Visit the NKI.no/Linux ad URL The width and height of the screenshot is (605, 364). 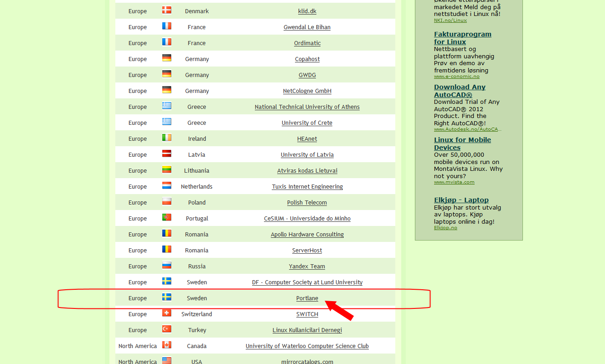coord(450,20)
